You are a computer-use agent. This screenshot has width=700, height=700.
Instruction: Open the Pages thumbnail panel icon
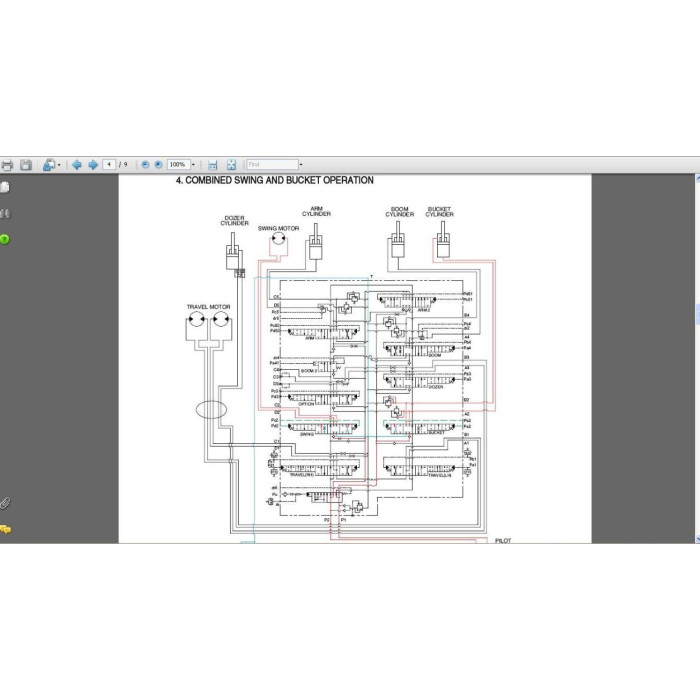[x=4, y=187]
